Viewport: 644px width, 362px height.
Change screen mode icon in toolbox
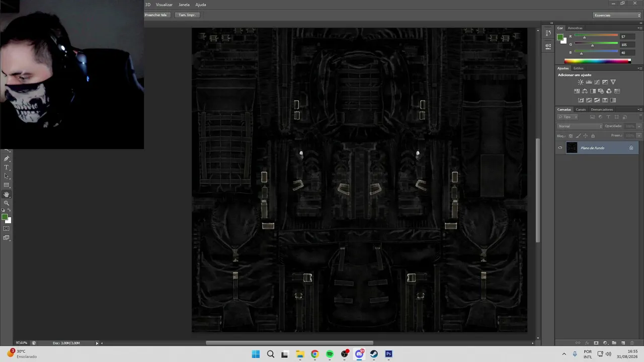pos(7,238)
